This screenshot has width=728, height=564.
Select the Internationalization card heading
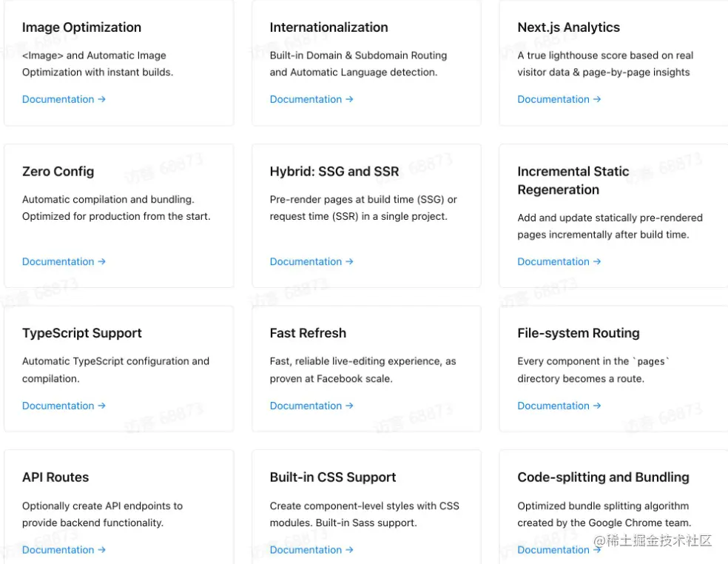coord(328,27)
